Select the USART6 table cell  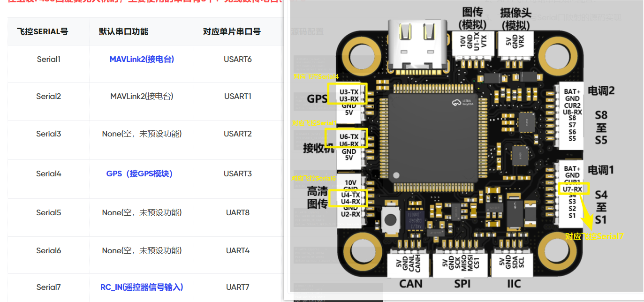tap(238, 59)
